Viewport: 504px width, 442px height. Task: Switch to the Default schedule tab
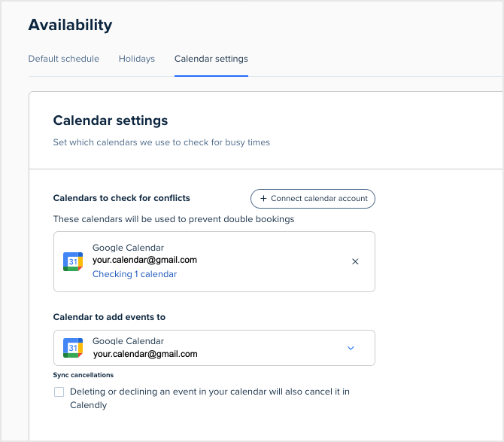[x=64, y=59]
